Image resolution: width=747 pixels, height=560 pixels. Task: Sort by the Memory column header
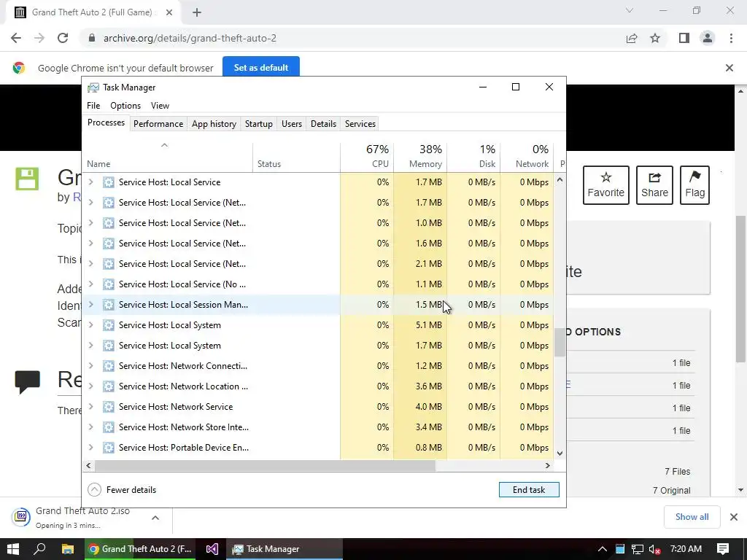point(421,157)
